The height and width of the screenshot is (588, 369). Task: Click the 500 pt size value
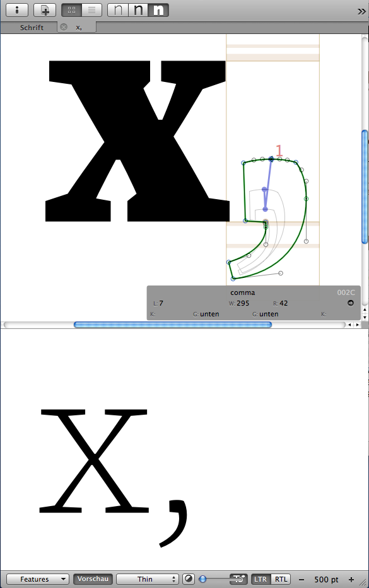[x=326, y=579]
